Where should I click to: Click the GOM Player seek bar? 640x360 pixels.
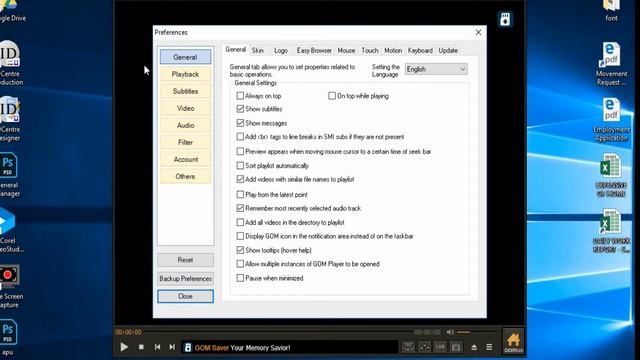pyautogui.click(x=278, y=332)
